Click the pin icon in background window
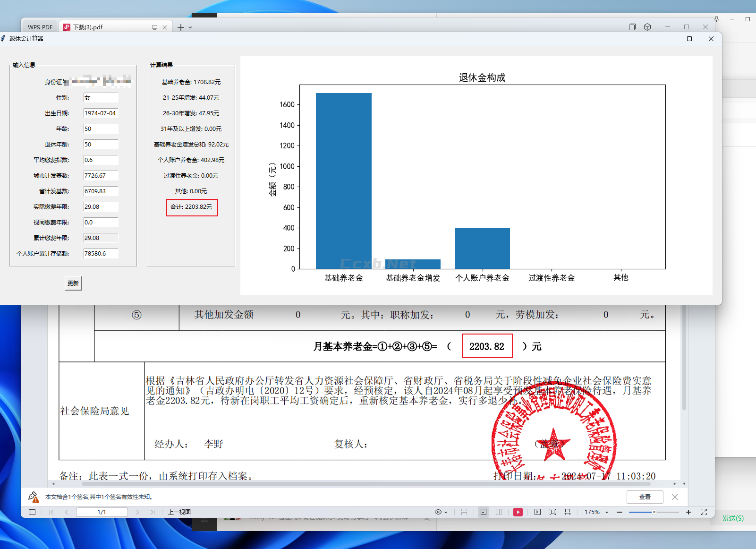The width and height of the screenshot is (756, 549). pos(716,19)
